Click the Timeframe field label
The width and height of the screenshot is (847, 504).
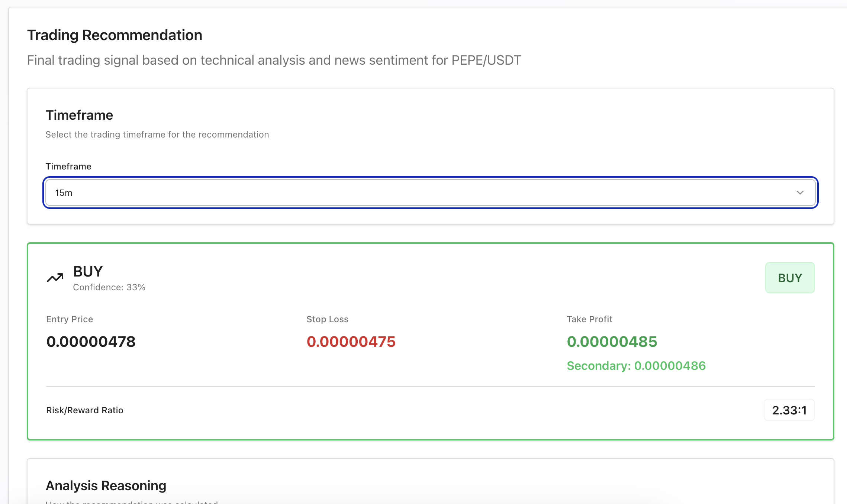tap(68, 166)
